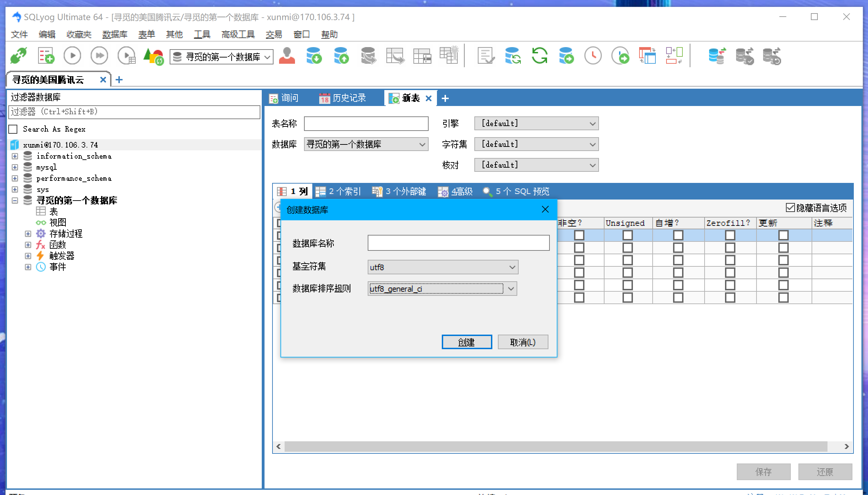Open the 文件 menu

tap(19, 34)
